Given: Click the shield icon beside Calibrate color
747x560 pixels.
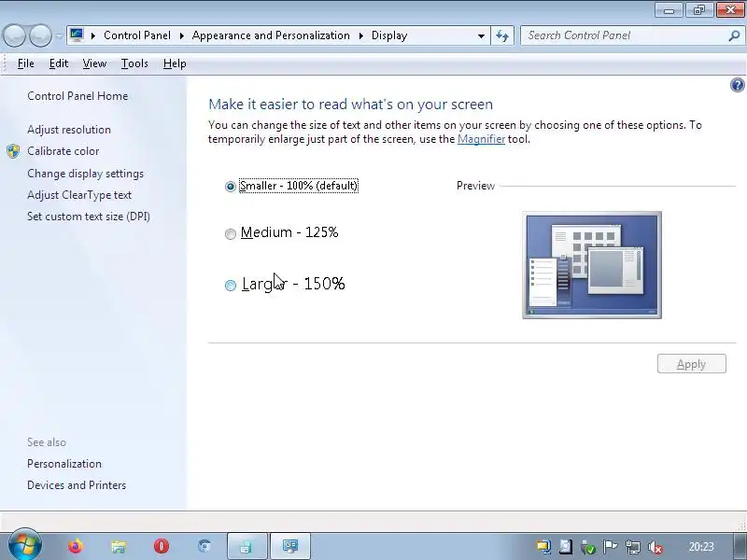Looking at the screenshot, I should click(13, 151).
